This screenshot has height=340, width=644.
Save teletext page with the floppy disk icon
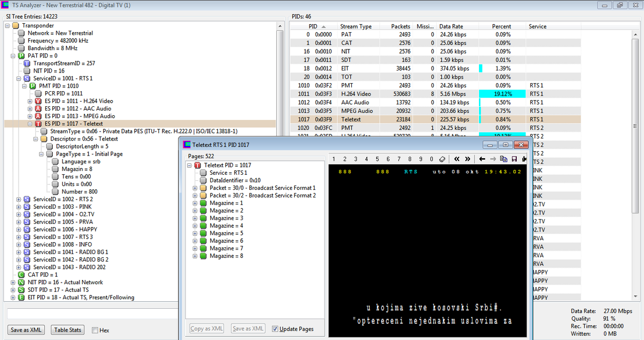pos(514,159)
